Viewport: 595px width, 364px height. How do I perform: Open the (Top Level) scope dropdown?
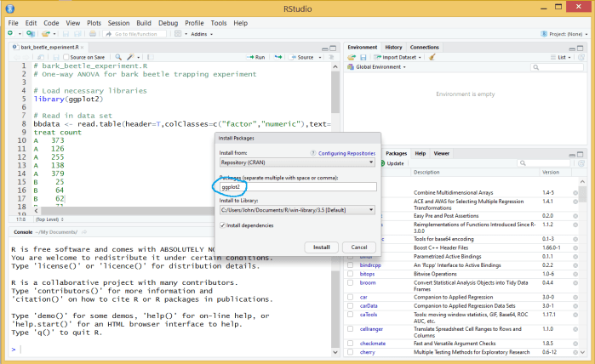pos(49,219)
